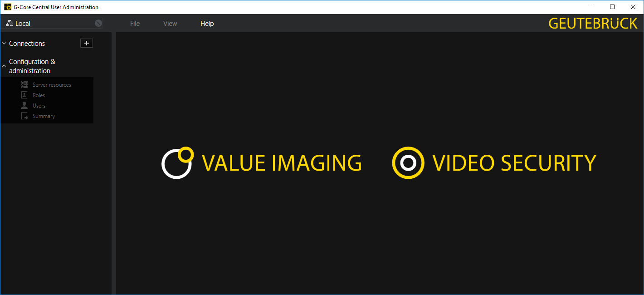Add a new connection with plus button
The width and height of the screenshot is (644, 295).
[x=87, y=43]
